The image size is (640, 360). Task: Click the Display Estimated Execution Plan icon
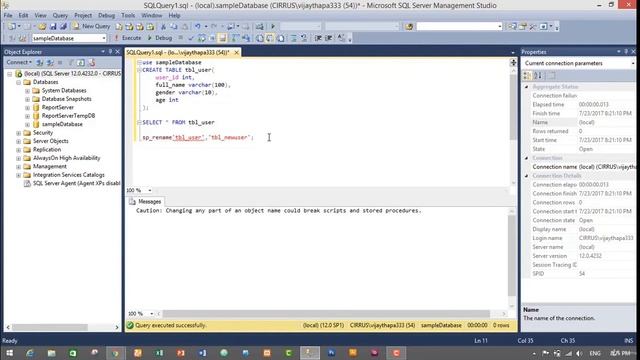pos(202,38)
